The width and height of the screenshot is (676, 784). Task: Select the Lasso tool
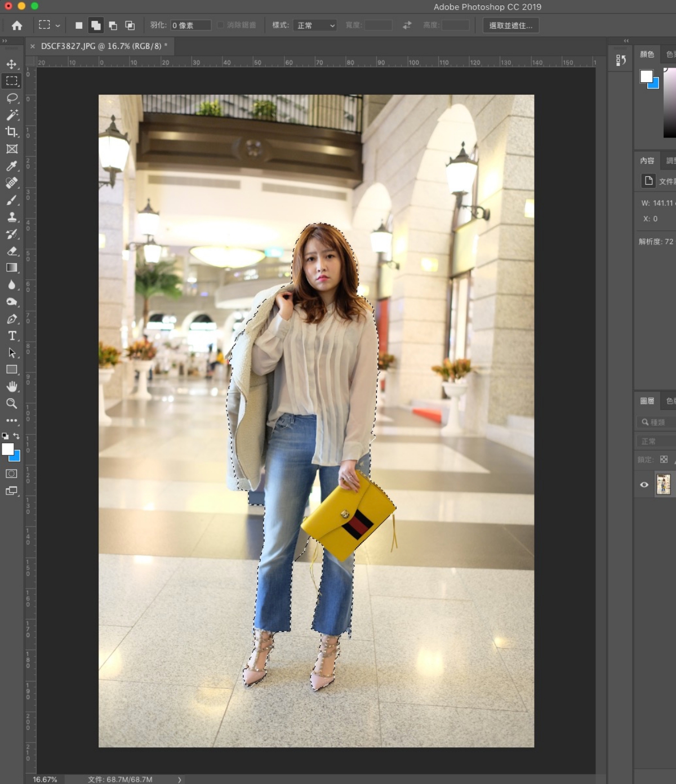coord(12,98)
